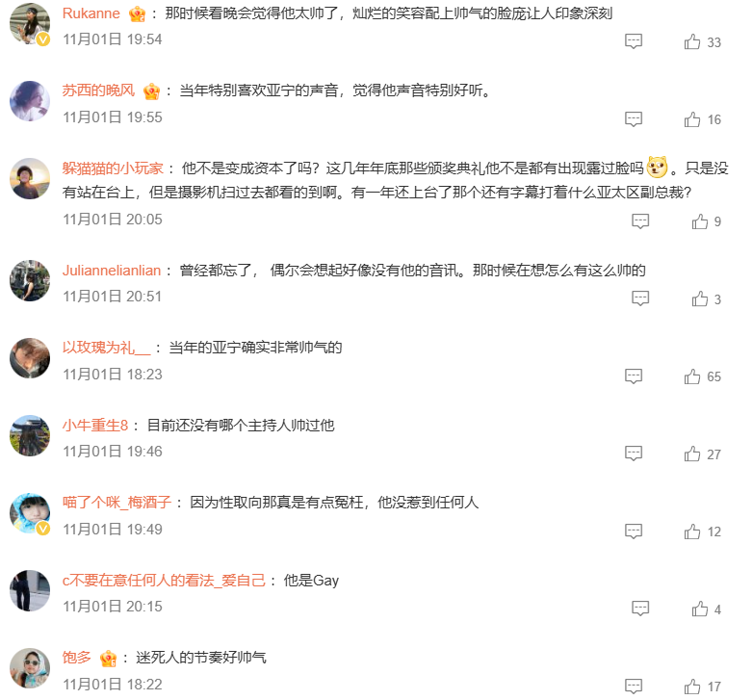
Task: Visit 躲猫猫的小玩家 profile via username
Action: point(113,169)
